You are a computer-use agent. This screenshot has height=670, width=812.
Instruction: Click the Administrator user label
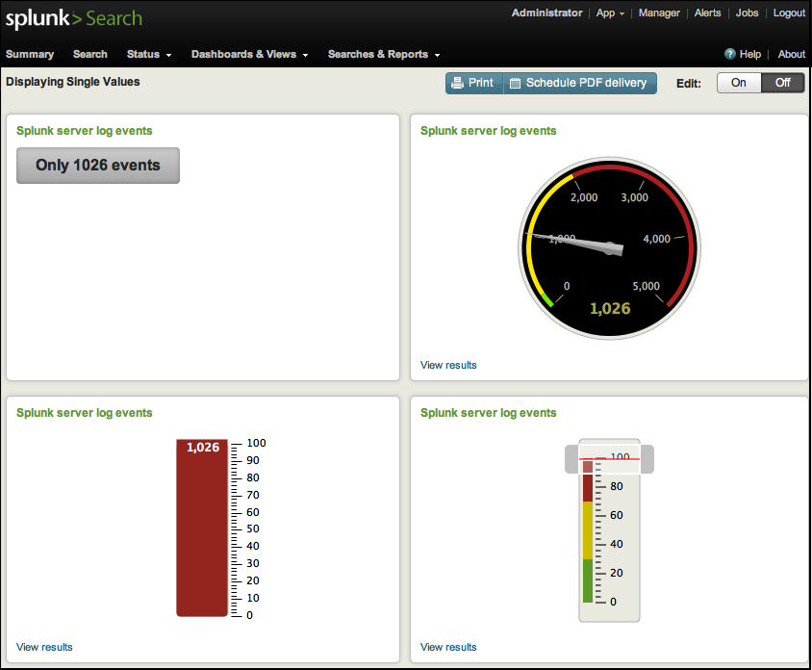(x=546, y=13)
